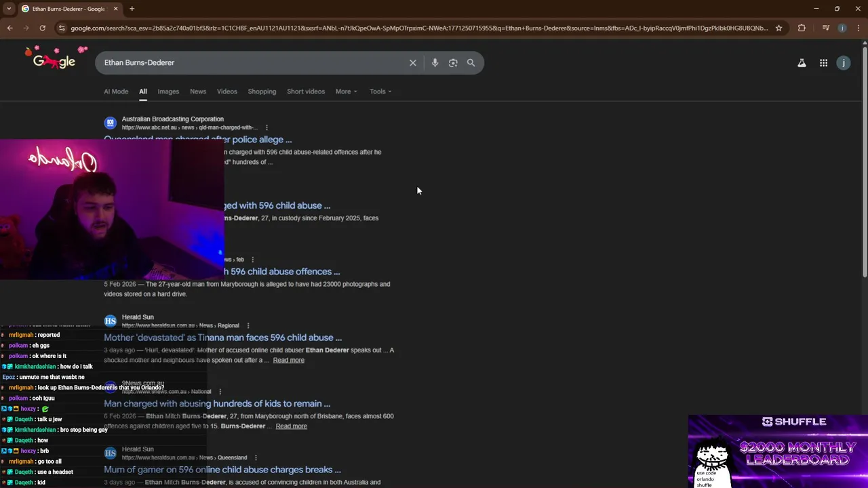
Task: Click the Shuffle monthly leaderboard banner
Action: coord(778,451)
